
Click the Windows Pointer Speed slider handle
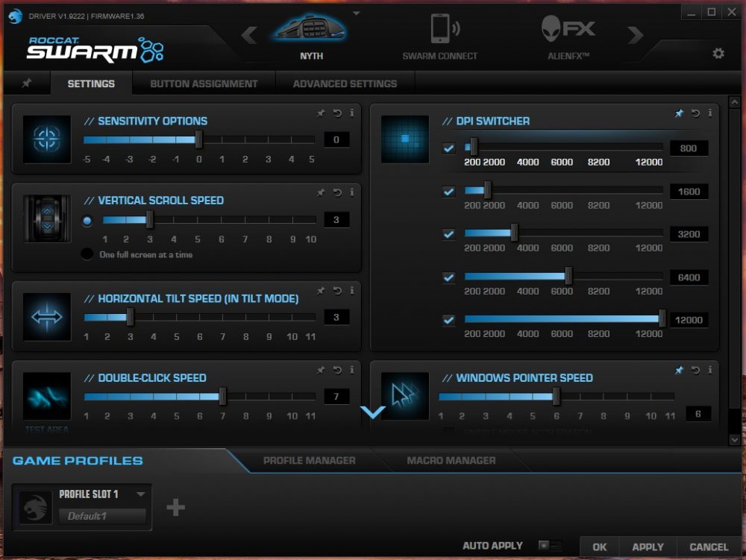pyautogui.click(x=556, y=397)
